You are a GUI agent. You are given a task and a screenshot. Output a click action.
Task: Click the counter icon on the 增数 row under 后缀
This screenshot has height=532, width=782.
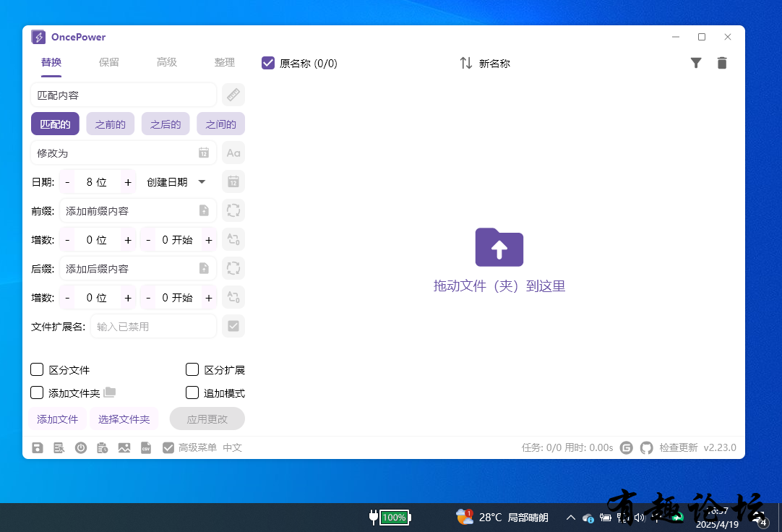pyautogui.click(x=233, y=297)
